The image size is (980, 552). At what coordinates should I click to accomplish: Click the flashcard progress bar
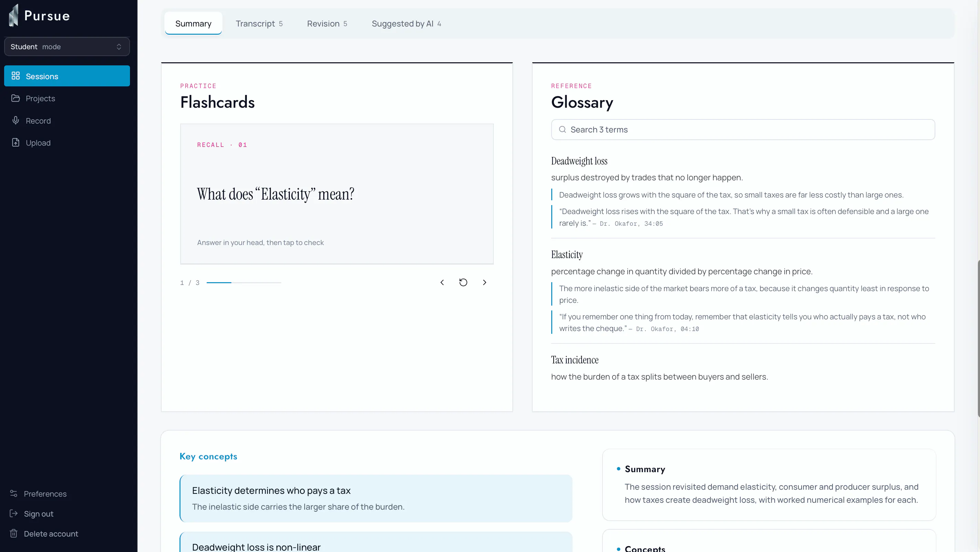click(244, 283)
